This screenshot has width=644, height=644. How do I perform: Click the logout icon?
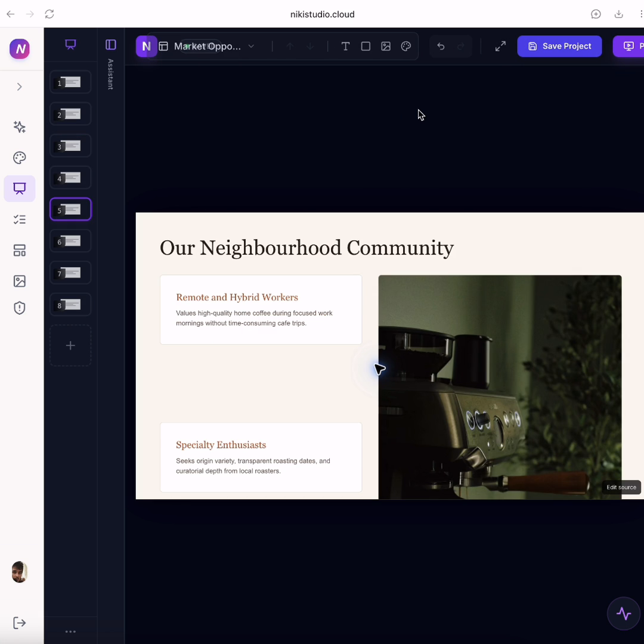tap(19, 623)
